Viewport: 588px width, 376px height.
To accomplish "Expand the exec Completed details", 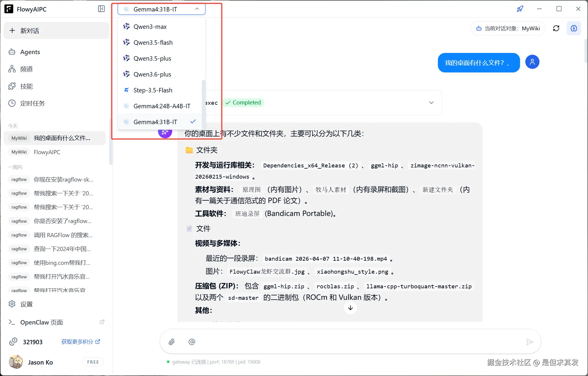I will click(431, 103).
